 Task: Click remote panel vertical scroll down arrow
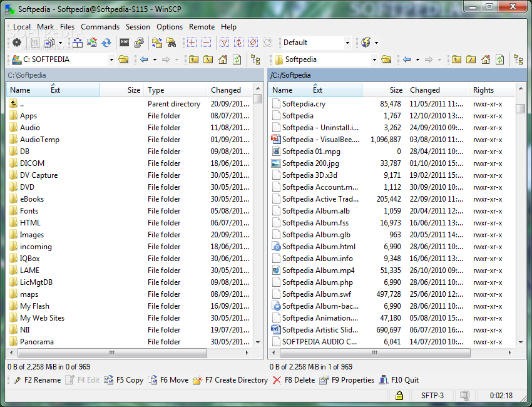tap(521, 342)
